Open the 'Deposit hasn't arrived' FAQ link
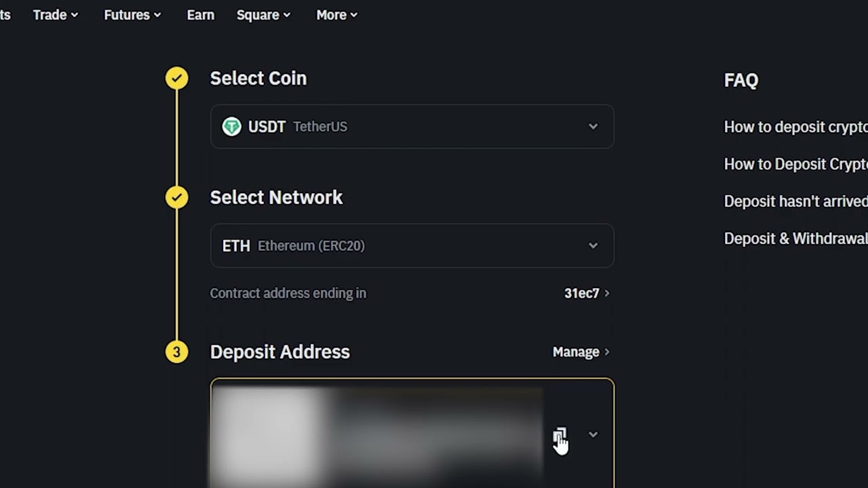868x488 pixels. click(x=795, y=201)
